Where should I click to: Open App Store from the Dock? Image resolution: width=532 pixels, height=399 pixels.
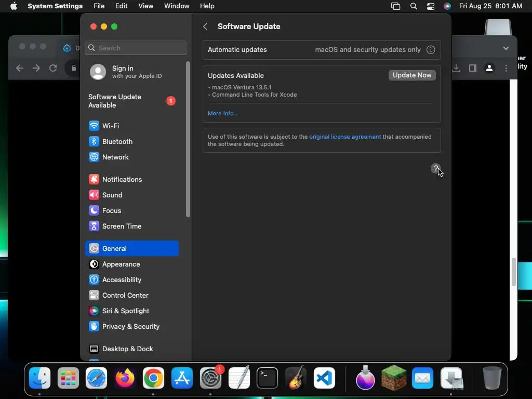click(182, 378)
